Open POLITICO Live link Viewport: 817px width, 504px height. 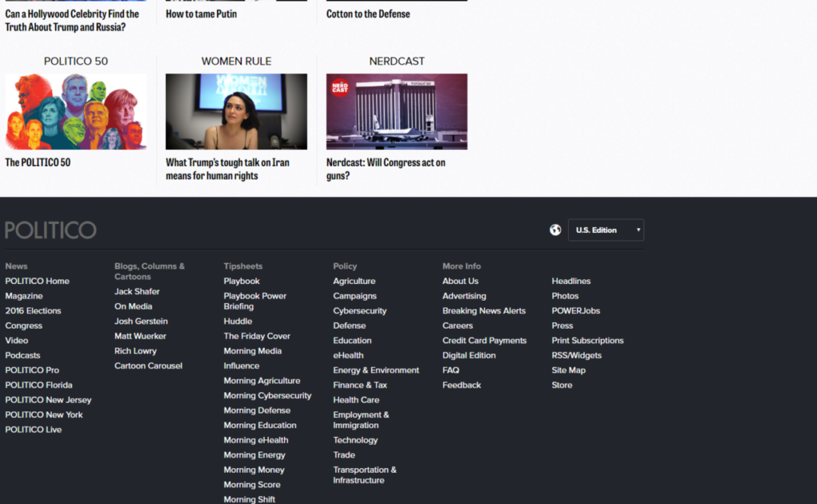[x=34, y=430]
